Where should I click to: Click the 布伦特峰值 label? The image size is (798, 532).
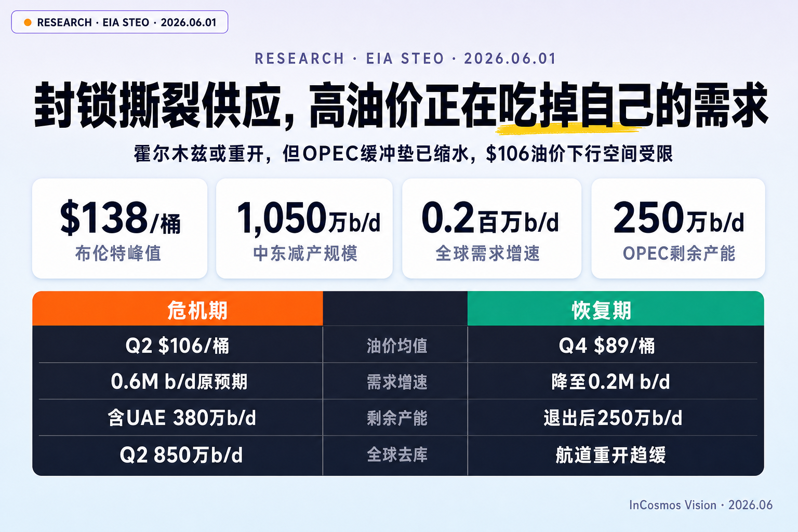pos(118,254)
